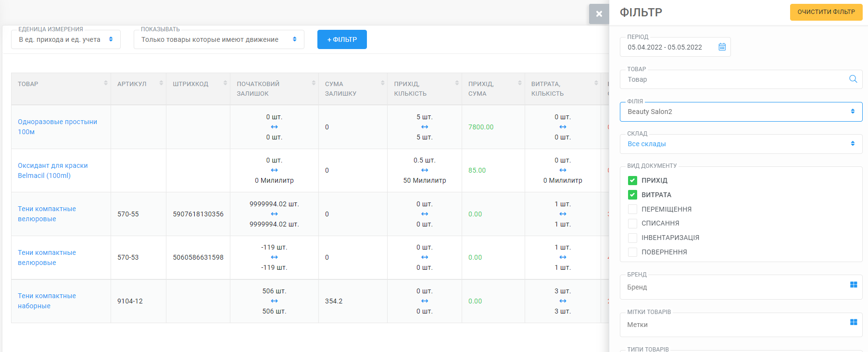
Task: Open the calendar icon in the period field
Action: tap(722, 47)
